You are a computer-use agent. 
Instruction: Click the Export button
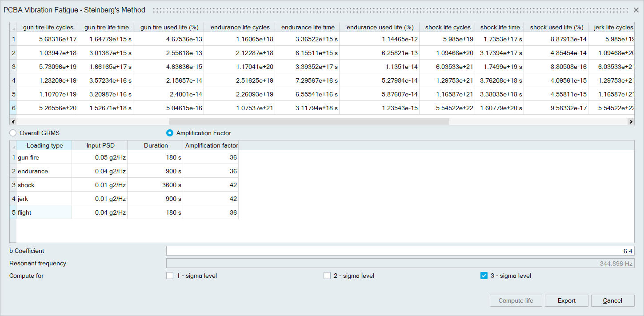pyautogui.click(x=566, y=300)
